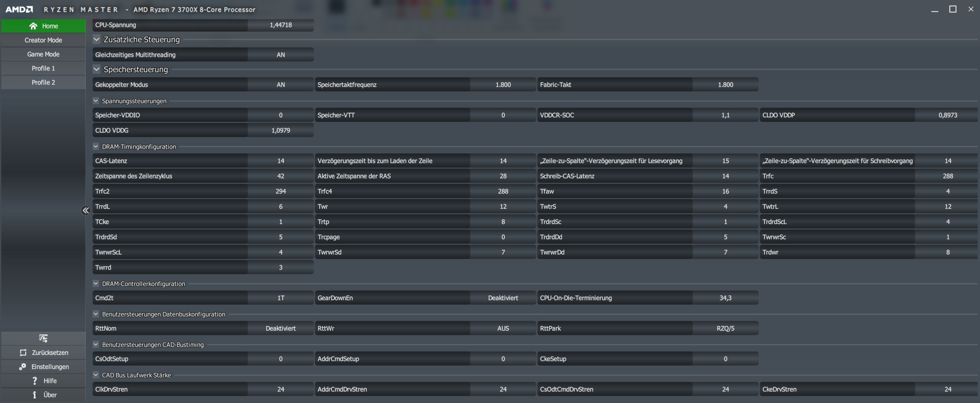
Task: Select CLDO VDDP value 0,8973
Action: pos(947,115)
